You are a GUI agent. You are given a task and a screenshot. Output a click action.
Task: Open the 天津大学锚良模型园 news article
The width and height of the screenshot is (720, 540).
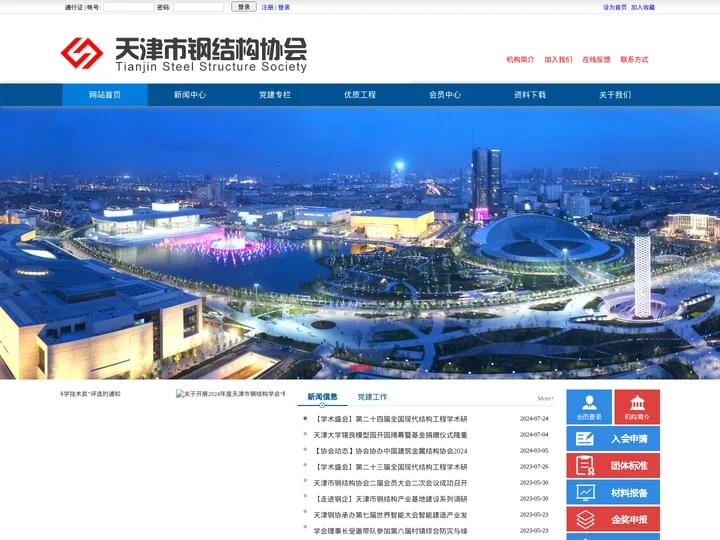390,435
